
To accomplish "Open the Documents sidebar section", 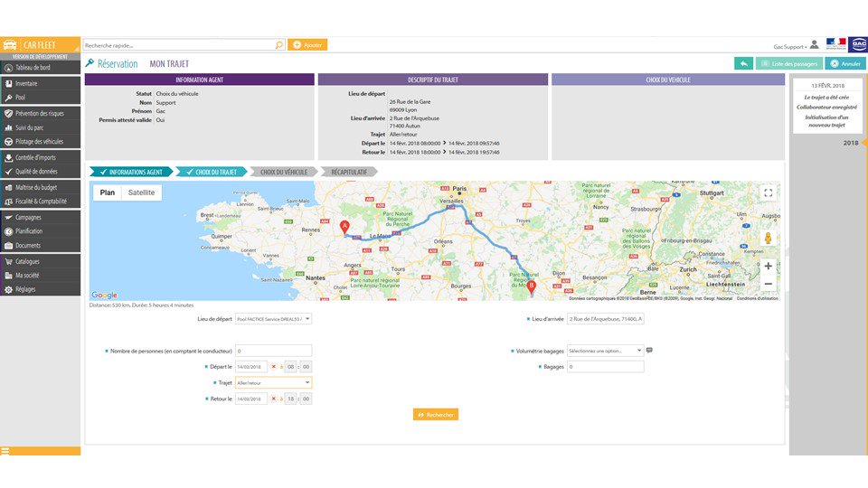I will pyautogui.click(x=40, y=245).
